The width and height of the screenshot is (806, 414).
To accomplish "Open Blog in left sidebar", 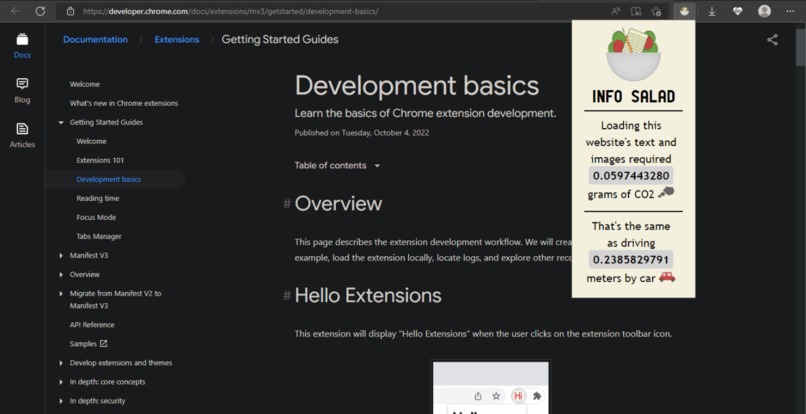I will pyautogui.click(x=22, y=91).
